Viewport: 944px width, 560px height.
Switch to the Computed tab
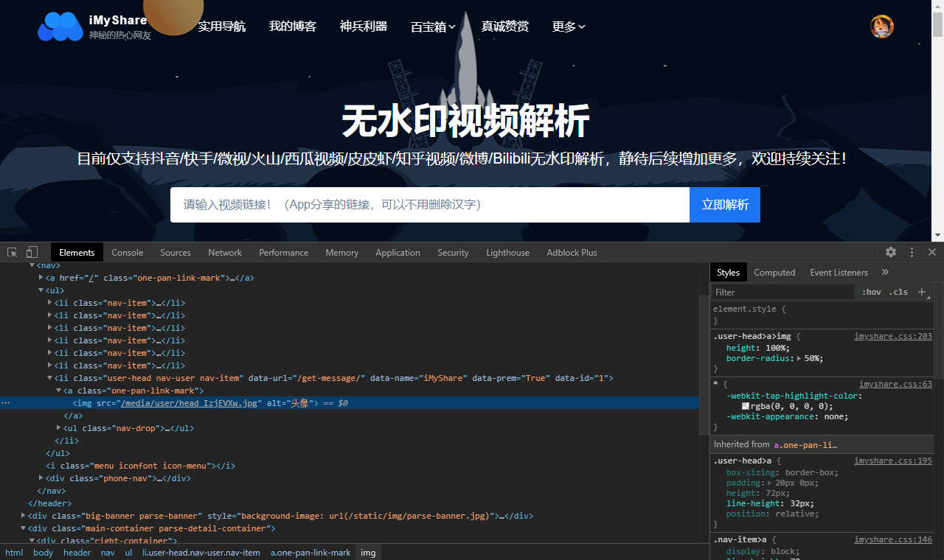click(x=774, y=271)
